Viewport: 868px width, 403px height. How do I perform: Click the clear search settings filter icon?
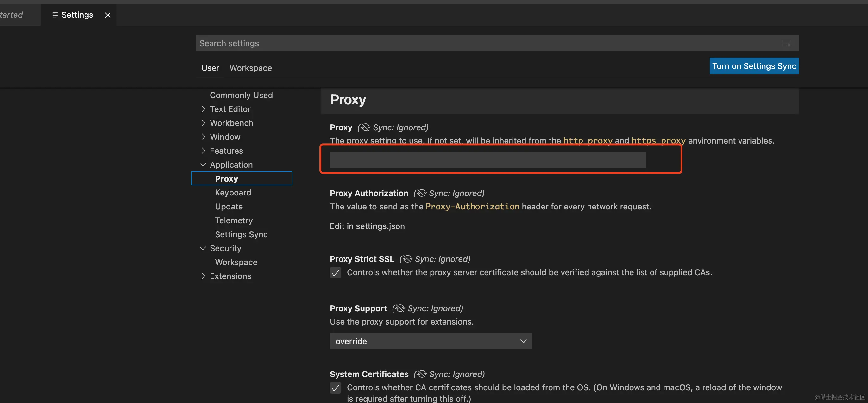point(786,43)
